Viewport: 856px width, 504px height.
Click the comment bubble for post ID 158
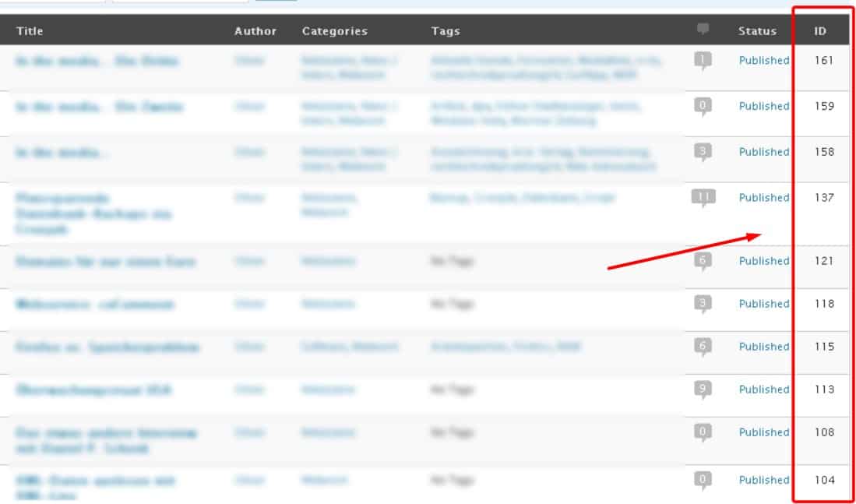pos(703,153)
